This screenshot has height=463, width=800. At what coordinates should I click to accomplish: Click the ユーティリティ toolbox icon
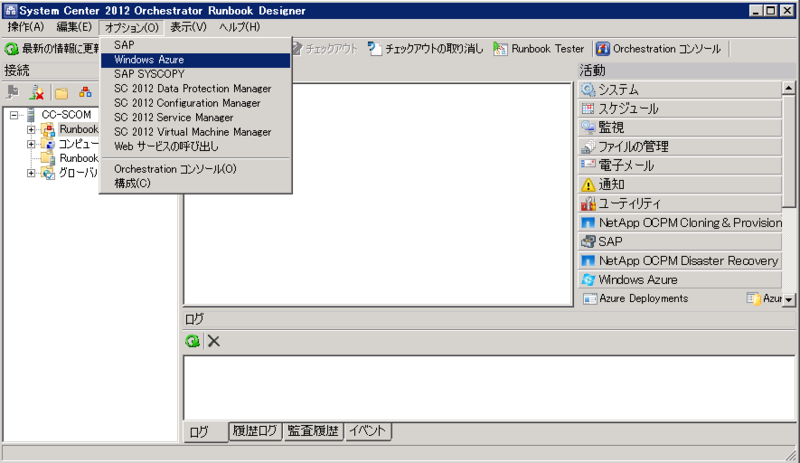[588, 204]
